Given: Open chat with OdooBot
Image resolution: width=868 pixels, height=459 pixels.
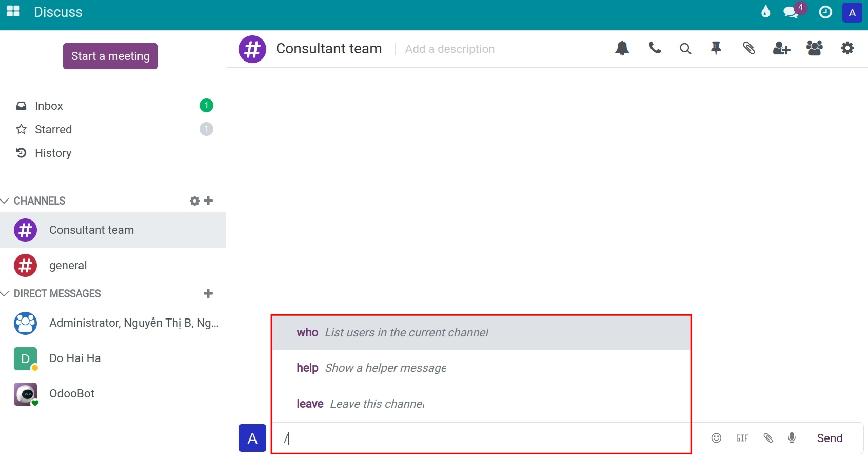Looking at the screenshot, I should tap(113, 394).
